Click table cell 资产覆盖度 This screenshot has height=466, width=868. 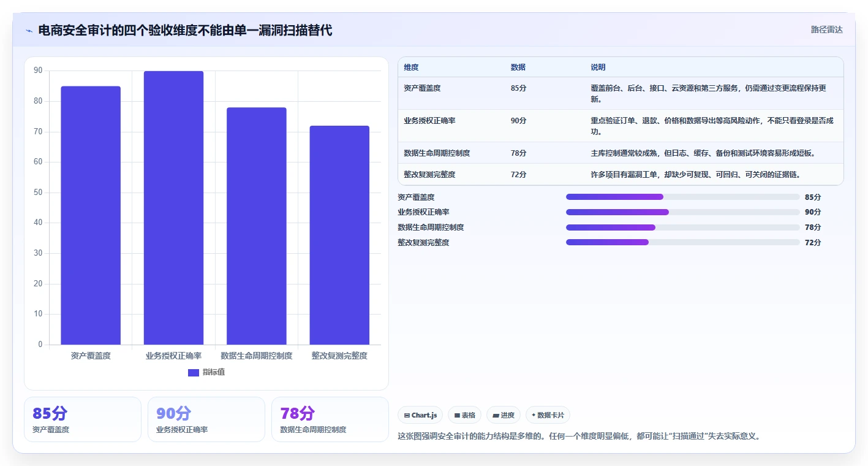(x=422, y=88)
